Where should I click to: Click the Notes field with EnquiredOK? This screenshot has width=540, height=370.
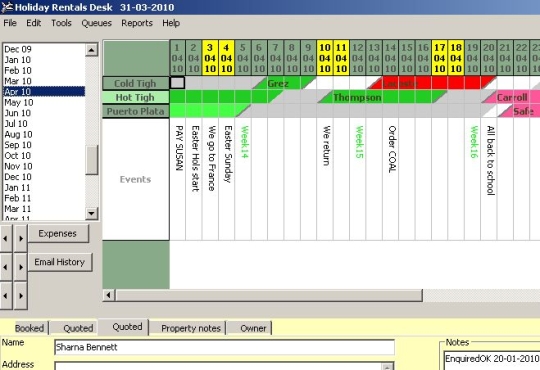click(492, 360)
